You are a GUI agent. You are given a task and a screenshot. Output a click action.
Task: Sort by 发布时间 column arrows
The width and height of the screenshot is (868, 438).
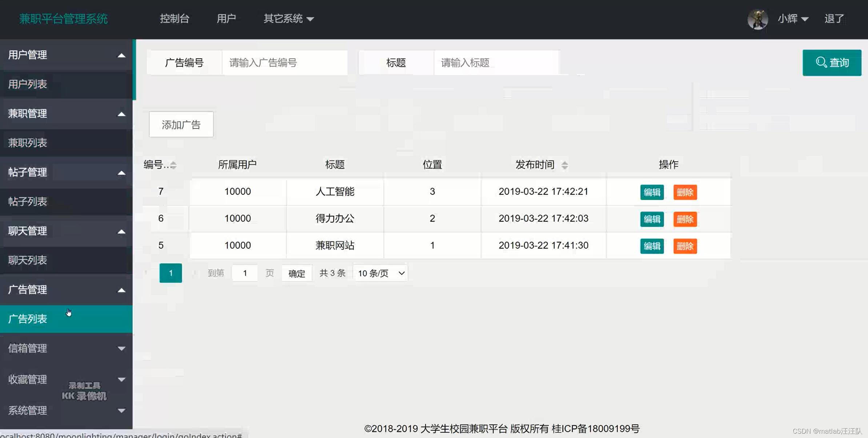click(x=564, y=165)
